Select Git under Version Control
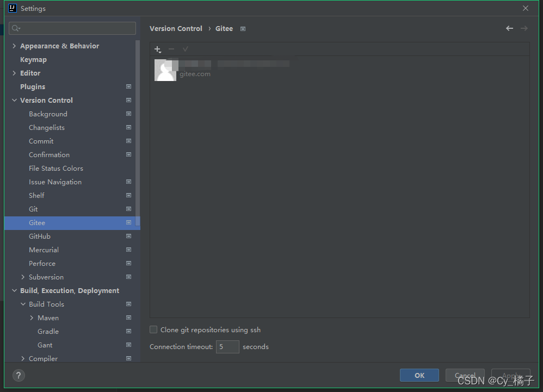Image resolution: width=543 pixels, height=392 pixels. coord(33,209)
